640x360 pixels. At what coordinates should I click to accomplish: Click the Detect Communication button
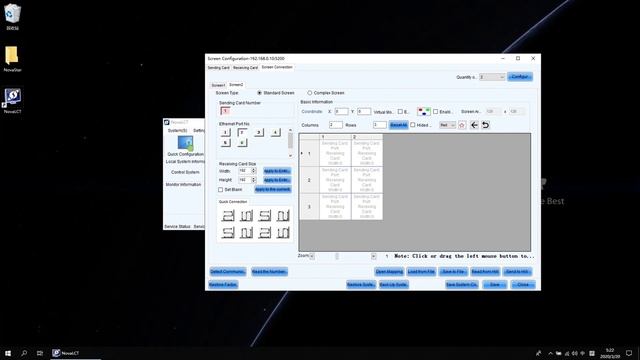[x=228, y=272]
